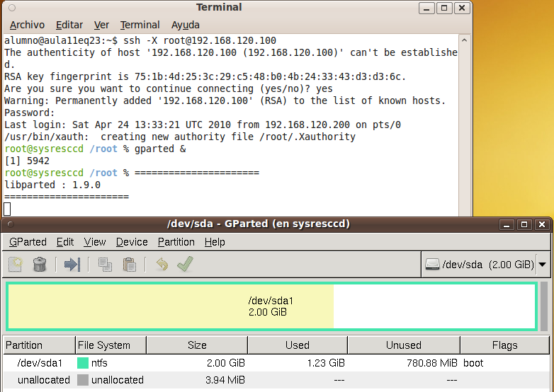
Task: Click the Terminal vertical scrollbar track
Action: coord(465,131)
